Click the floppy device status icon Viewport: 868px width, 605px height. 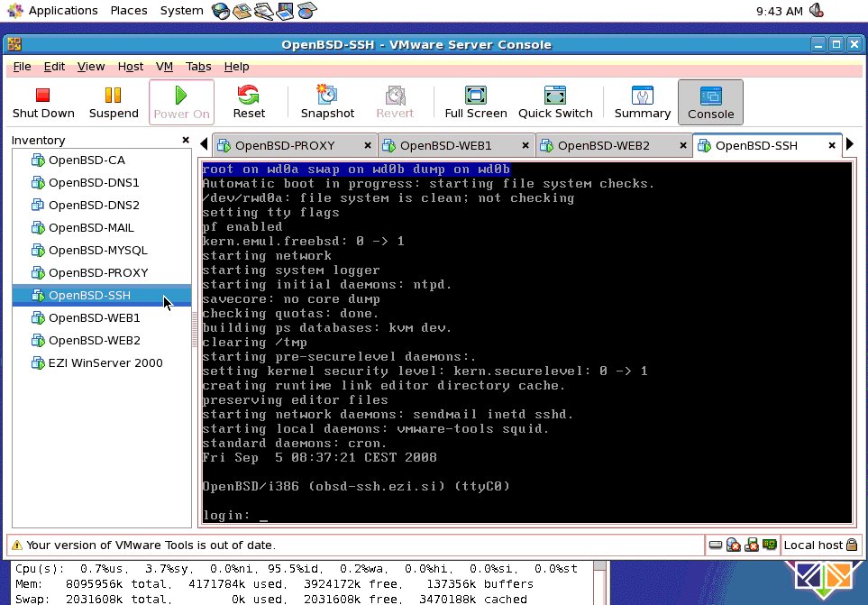[x=751, y=545]
